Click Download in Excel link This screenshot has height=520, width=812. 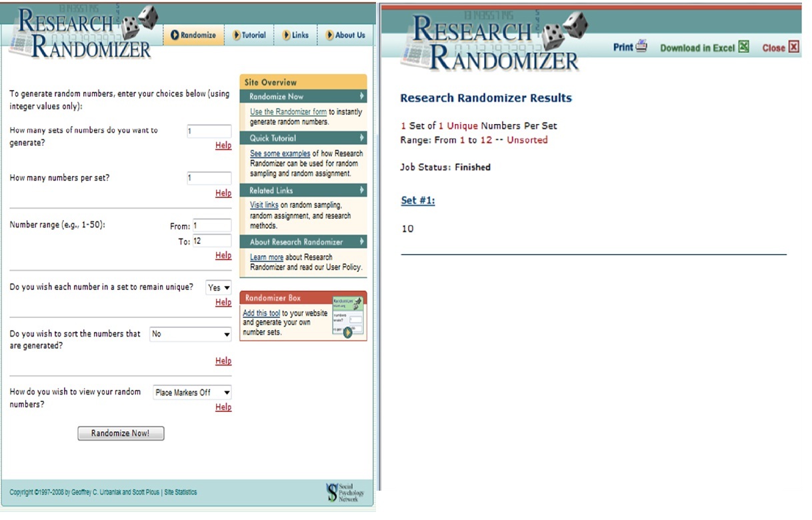[x=697, y=48]
